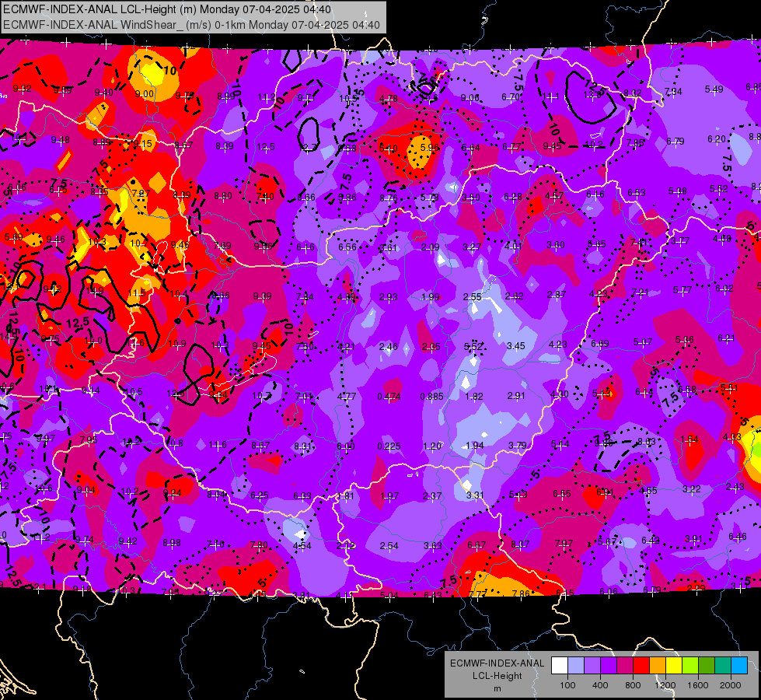Click the orange swatch before the 1200 tick
Viewport: 761px width, 700px height.
point(658,666)
